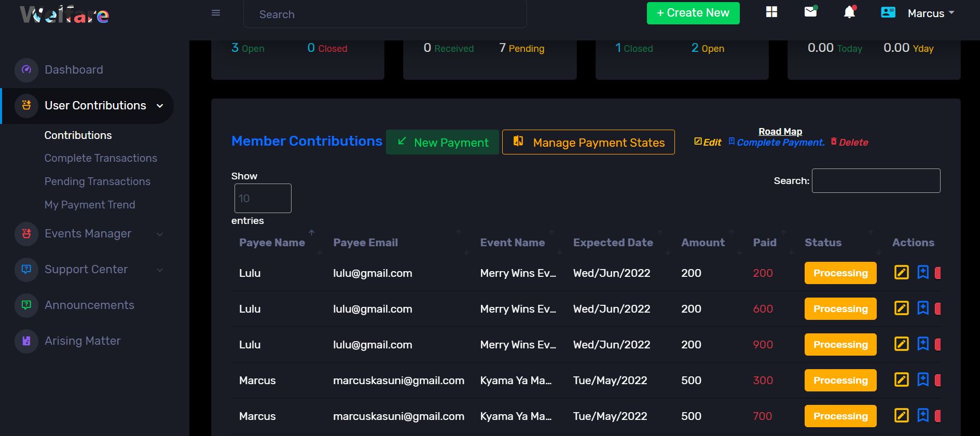Click red delete icon in Lulu 600 row

click(x=937, y=309)
